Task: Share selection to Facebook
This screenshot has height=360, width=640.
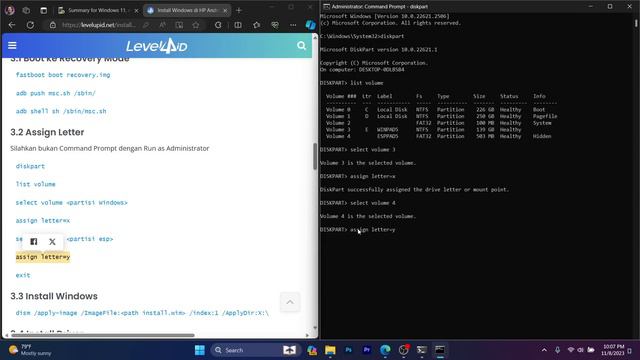Action: click(x=34, y=242)
